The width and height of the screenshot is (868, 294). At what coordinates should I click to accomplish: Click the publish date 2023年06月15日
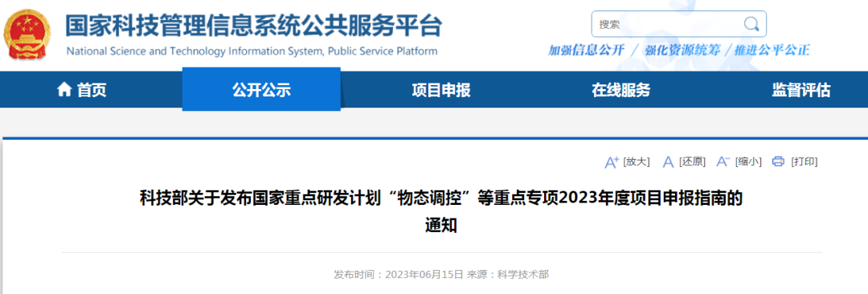tap(424, 274)
